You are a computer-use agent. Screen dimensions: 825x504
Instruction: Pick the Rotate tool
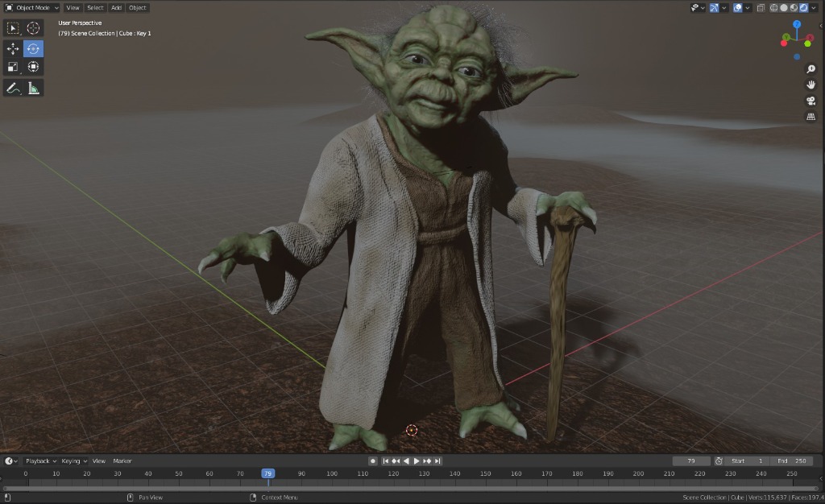coord(33,48)
